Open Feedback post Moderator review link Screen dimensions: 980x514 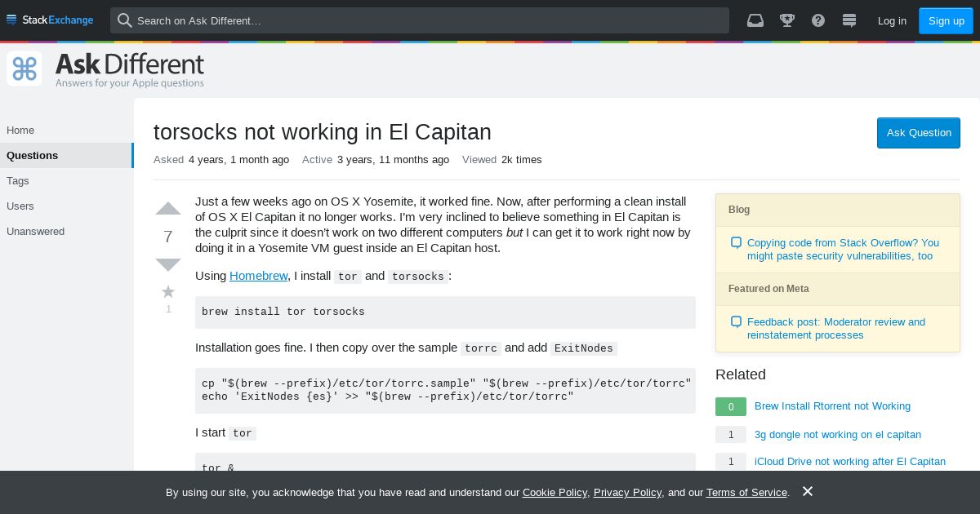836,328
